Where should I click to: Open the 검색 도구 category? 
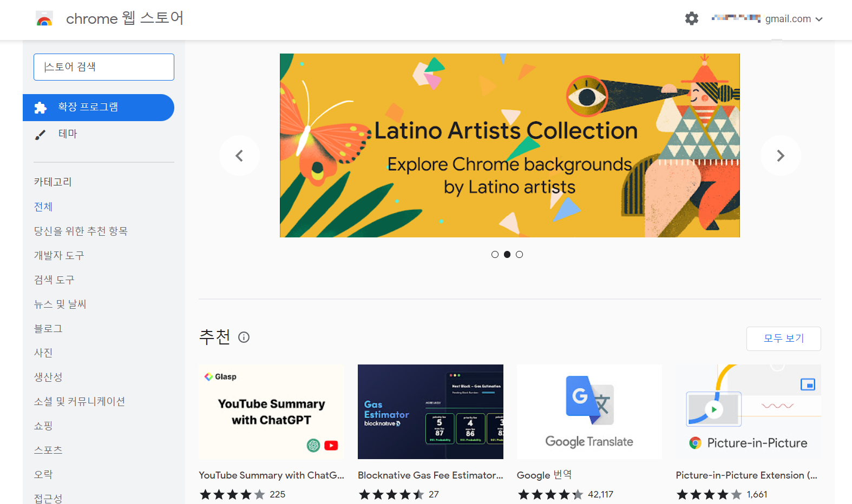coord(54,280)
